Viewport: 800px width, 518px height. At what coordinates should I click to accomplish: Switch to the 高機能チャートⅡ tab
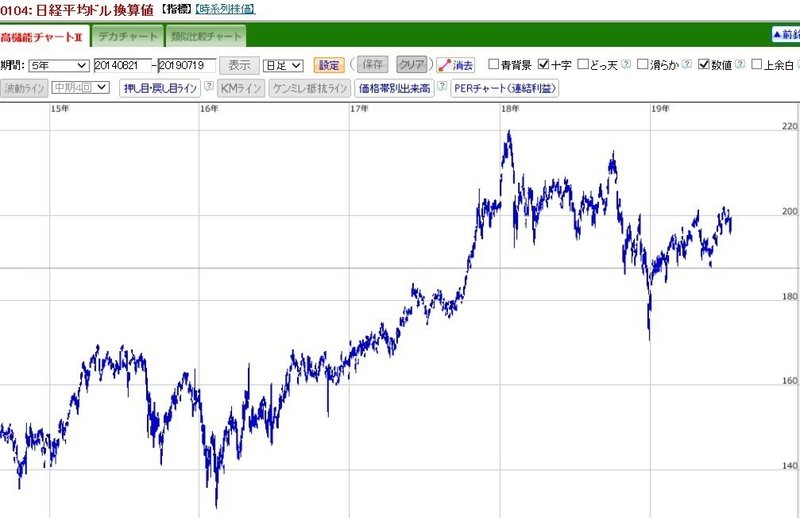(43, 37)
